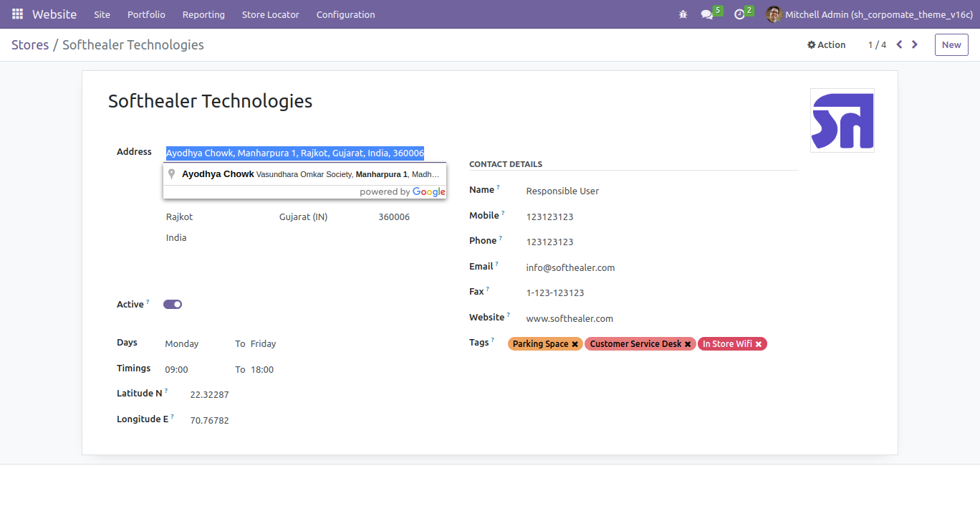The image size is (980, 509).
Task: Open the Action dropdown menu
Action: click(x=827, y=44)
